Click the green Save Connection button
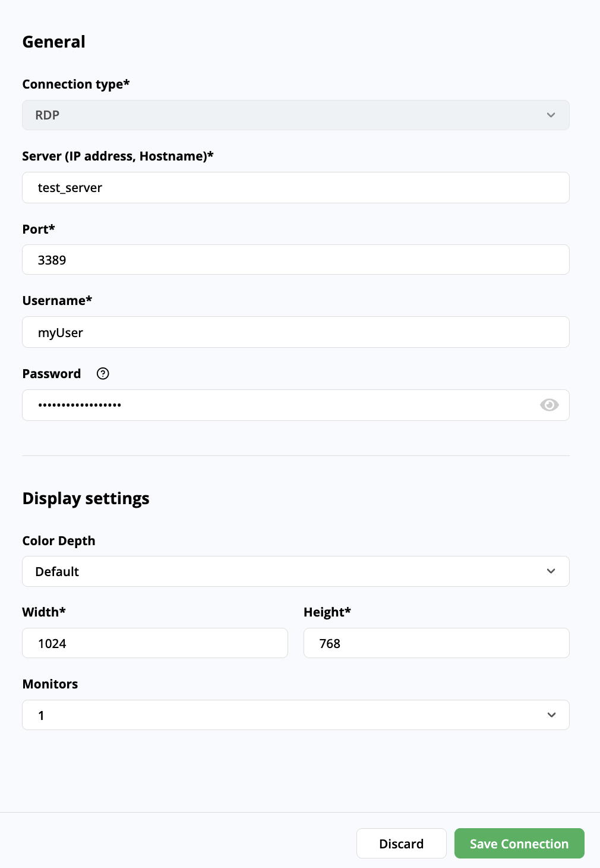600x868 pixels. [519, 844]
